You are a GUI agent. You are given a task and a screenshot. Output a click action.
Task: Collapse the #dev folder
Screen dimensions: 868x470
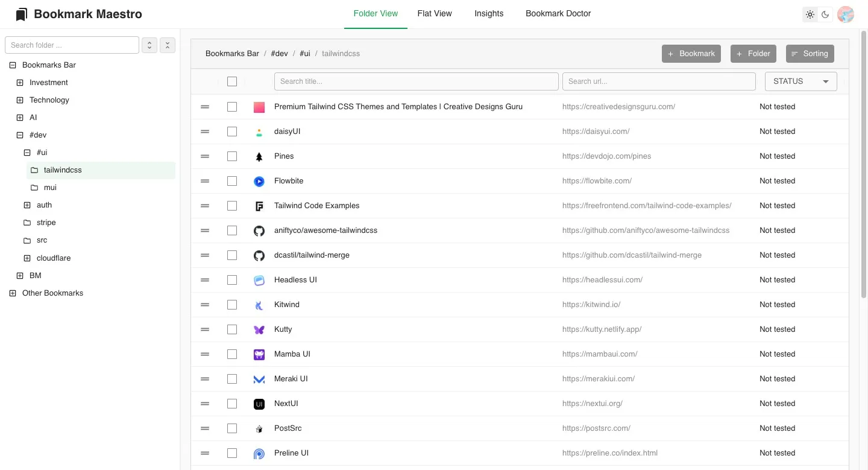20,135
